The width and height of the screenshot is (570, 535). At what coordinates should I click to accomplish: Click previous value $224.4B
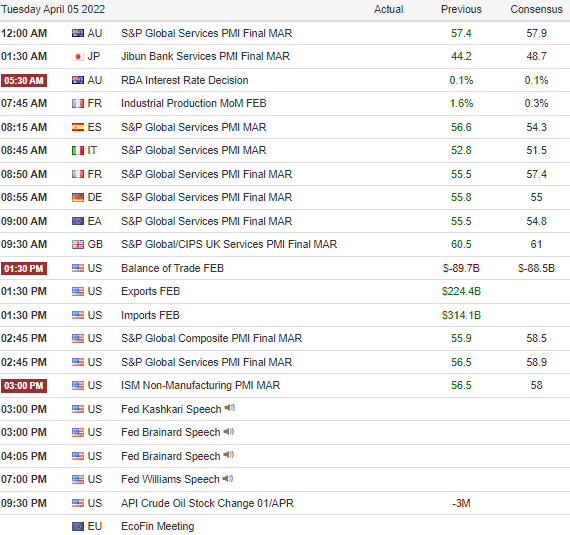(461, 291)
